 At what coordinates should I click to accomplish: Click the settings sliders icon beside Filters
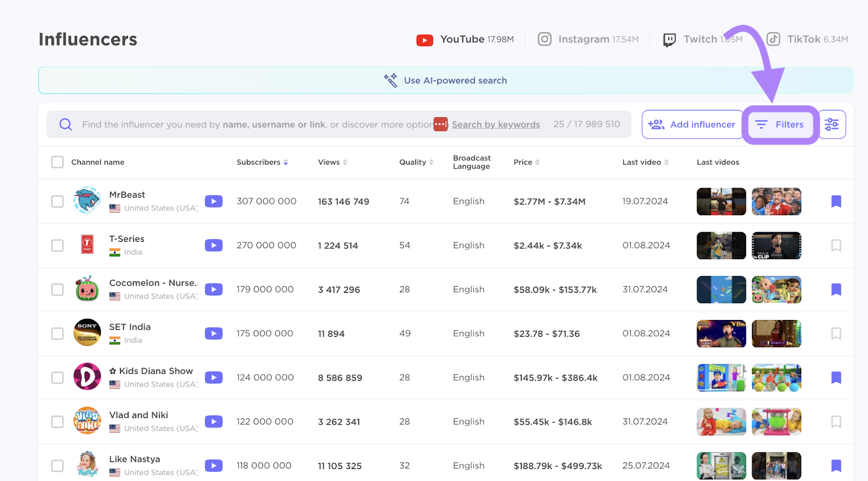(x=832, y=125)
